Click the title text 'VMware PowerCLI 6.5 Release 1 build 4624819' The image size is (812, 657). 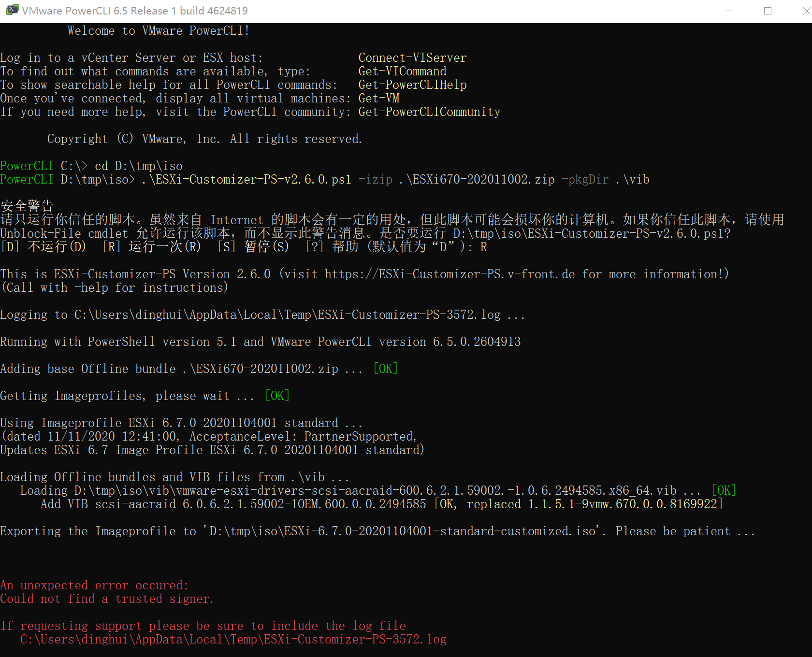(x=135, y=11)
